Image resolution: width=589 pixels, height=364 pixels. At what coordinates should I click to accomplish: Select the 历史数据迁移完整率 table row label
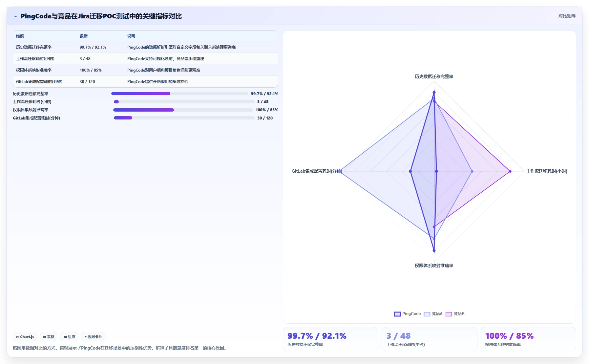click(34, 47)
